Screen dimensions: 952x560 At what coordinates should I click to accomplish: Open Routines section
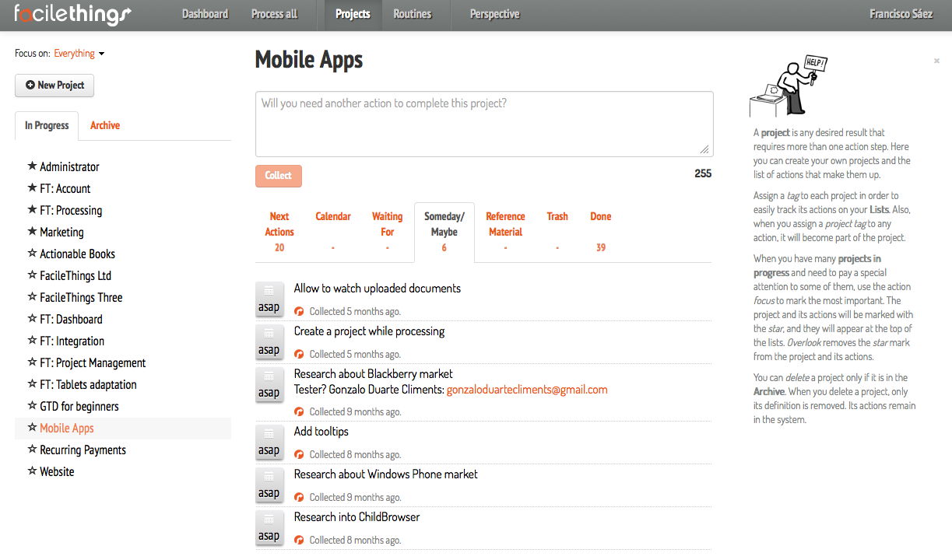coord(412,14)
